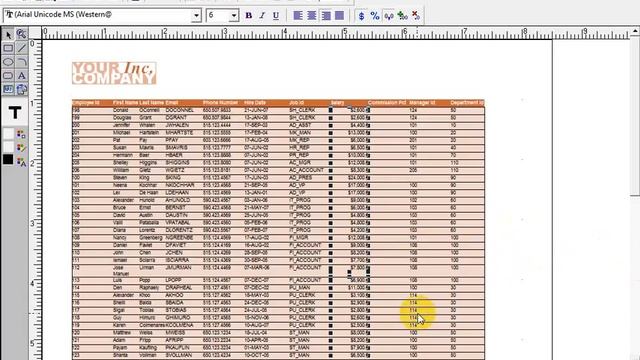The image size is (640, 360).
Task: Open the Line Color palette tool
Action: coord(21,147)
